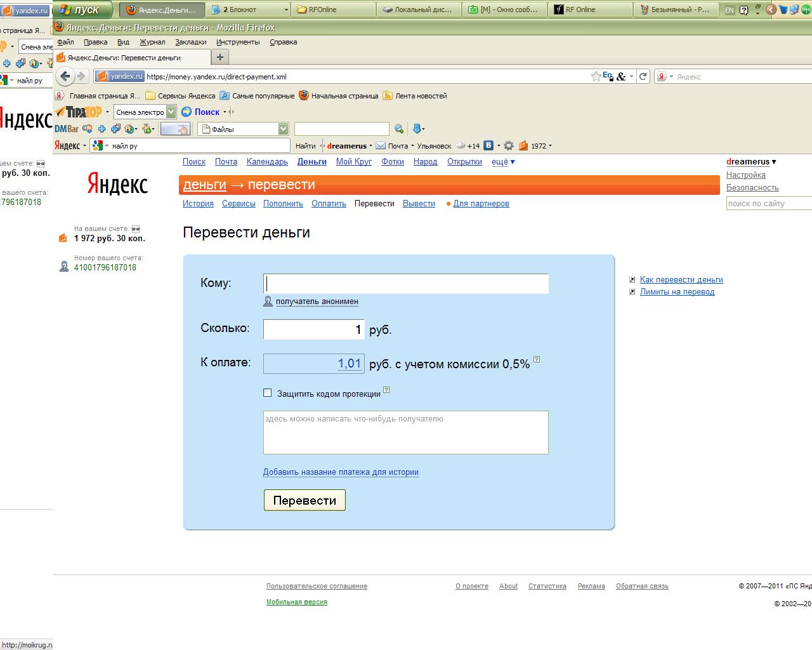The width and height of the screenshot is (812, 650).
Task: Click the Безопасность link
Action: pyautogui.click(x=752, y=188)
